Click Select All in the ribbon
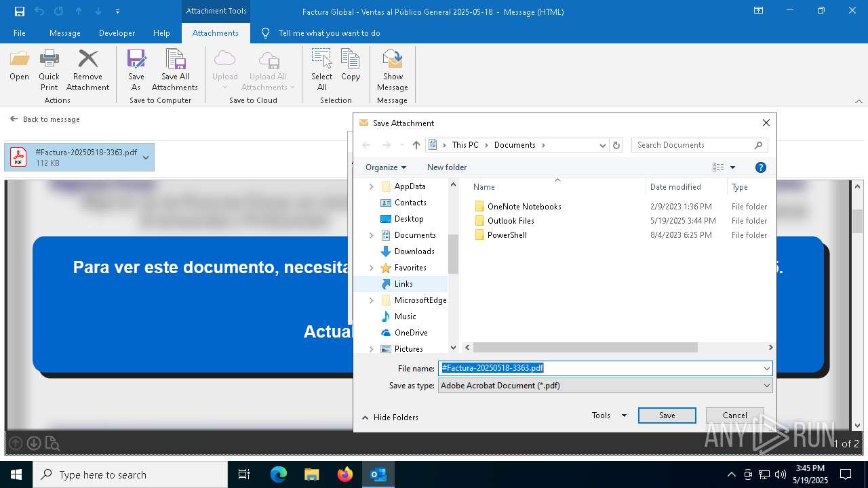 click(321, 70)
